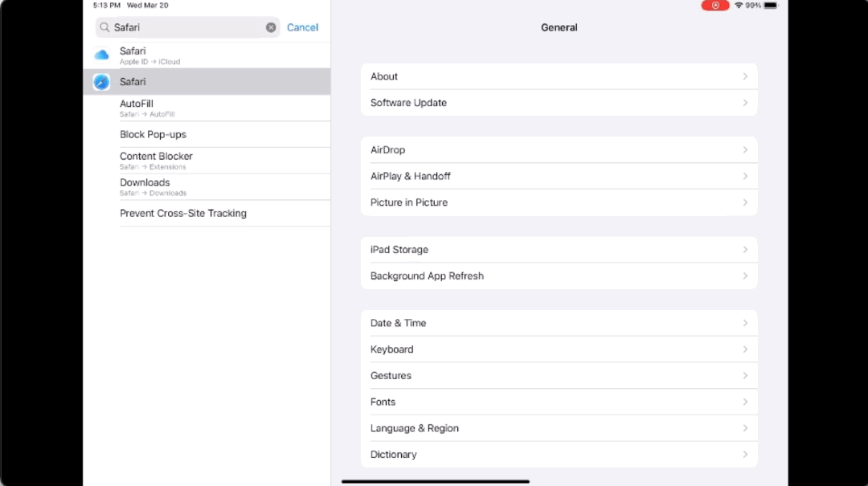868x486 pixels.
Task: Clear search text with the X icon
Action: pyautogui.click(x=271, y=27)
